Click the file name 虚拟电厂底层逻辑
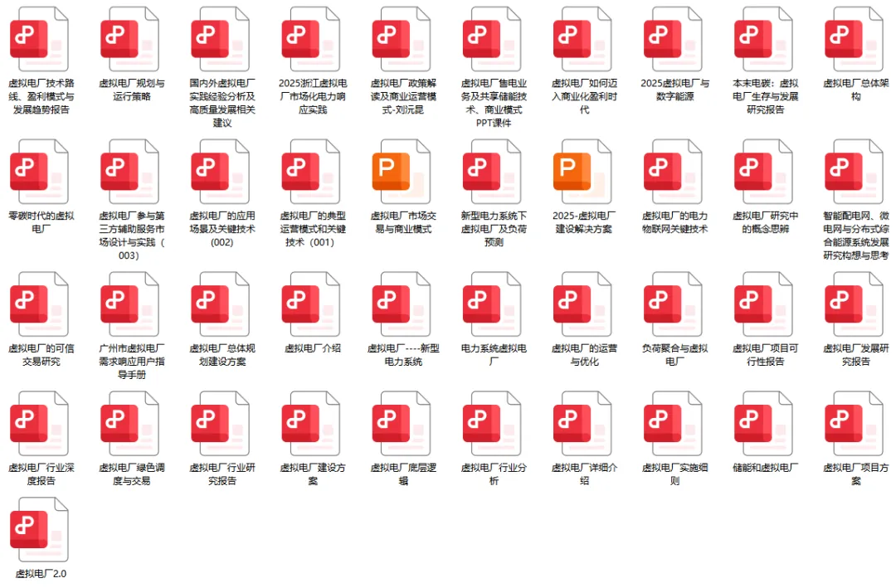Image resolution: width=896 pixels, height=588 pixels. pos(403,474)
